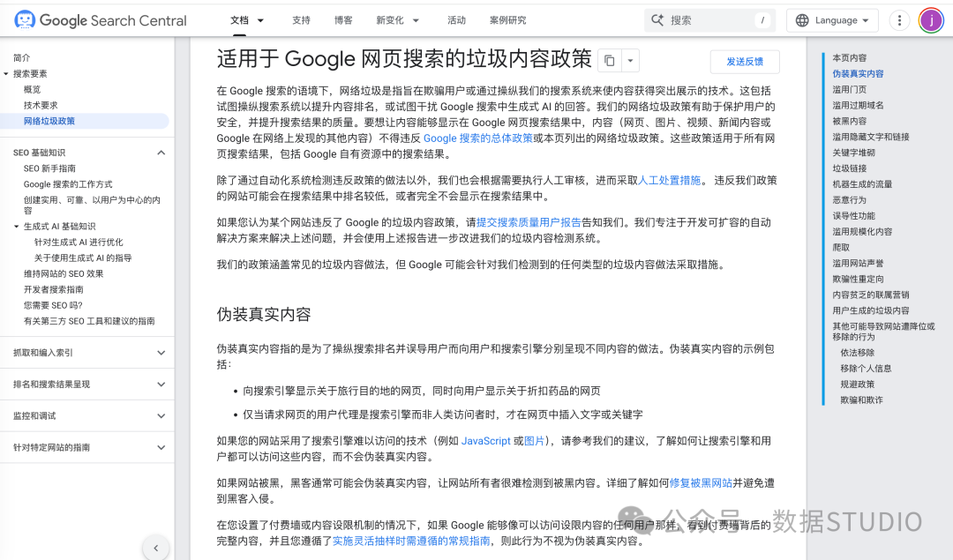Click the globe icon in Language selector
The height and width of the screenshot is (560, 953).
(x=802, y=20)
